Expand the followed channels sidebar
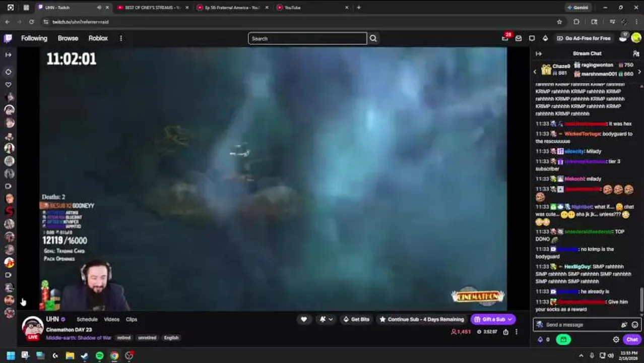 click(x=8, y=54)
